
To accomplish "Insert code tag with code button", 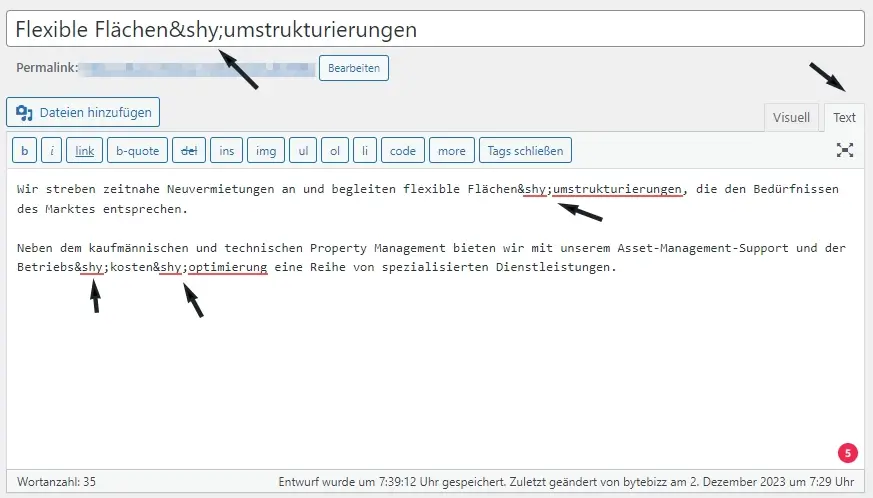I will [403, 150].
